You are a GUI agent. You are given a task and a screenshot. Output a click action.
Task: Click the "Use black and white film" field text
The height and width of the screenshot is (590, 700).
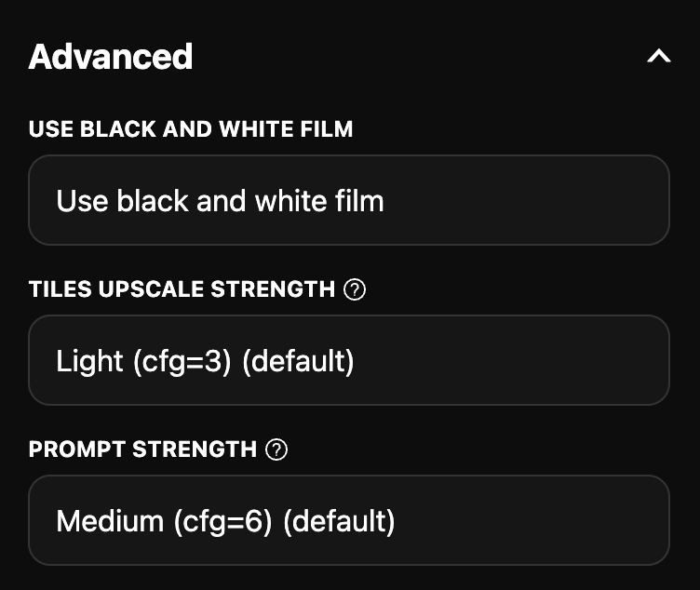pos(220,201)
